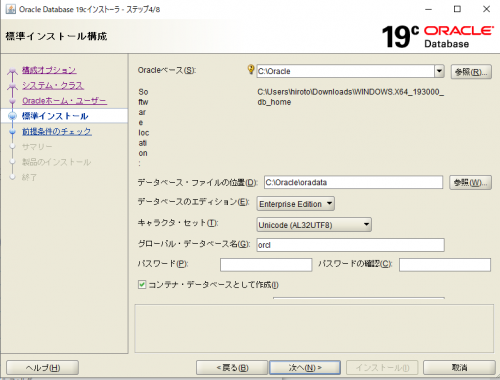The width and height of the screenshot is (500, 380).
Task: Focus the パスワード(P) input field
Action: pos(266,265)
